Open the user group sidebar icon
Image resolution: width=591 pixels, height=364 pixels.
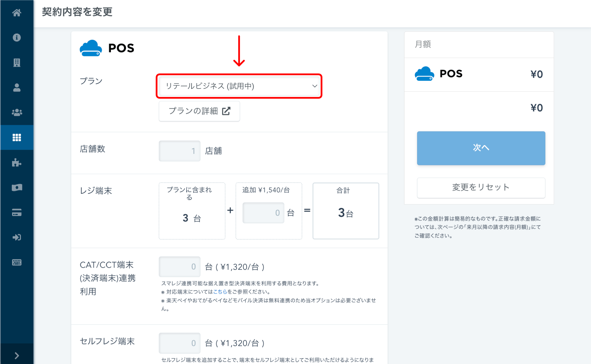pos(17,112)
